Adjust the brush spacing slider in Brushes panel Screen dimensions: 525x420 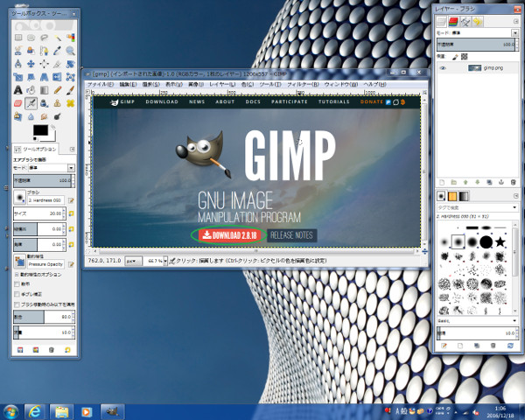click(x=476, y=332)
